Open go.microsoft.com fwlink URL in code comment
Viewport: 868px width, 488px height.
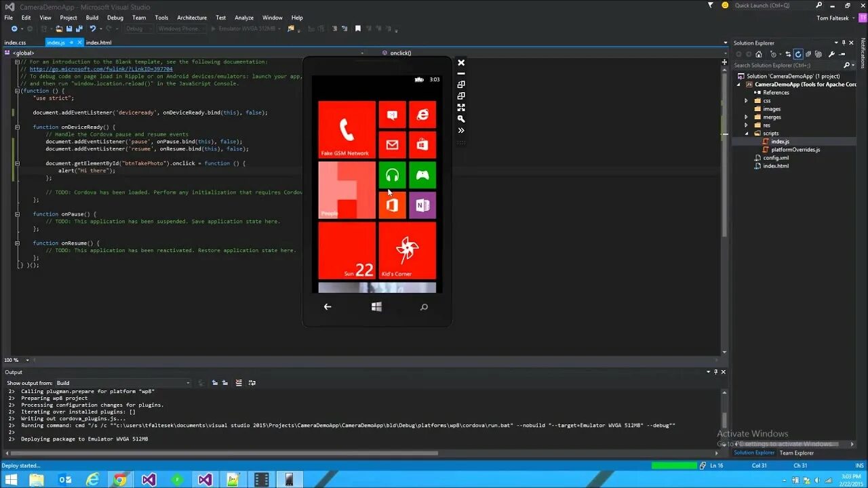(101, 69)
